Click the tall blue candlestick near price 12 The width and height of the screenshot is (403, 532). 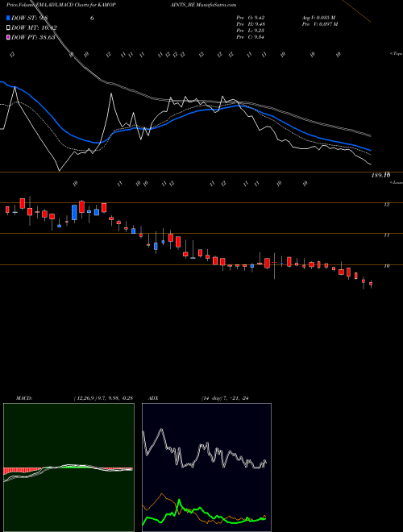[74, 212]
